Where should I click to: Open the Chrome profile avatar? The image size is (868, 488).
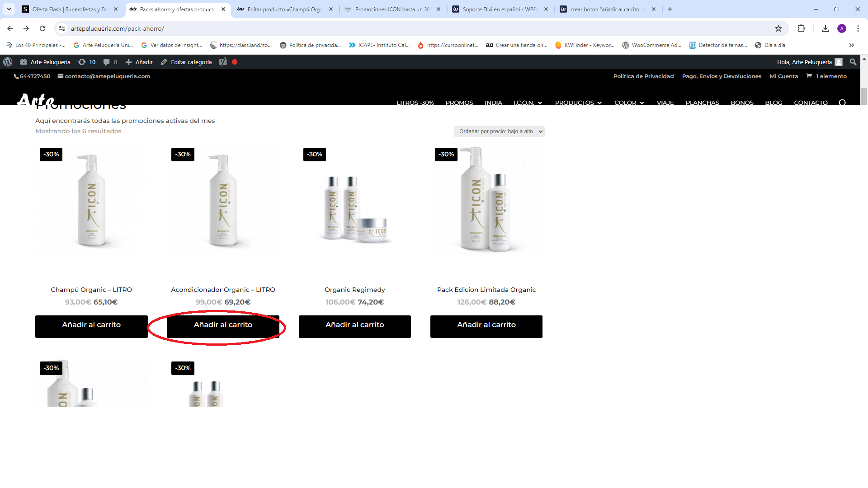[x=842, y=28]
